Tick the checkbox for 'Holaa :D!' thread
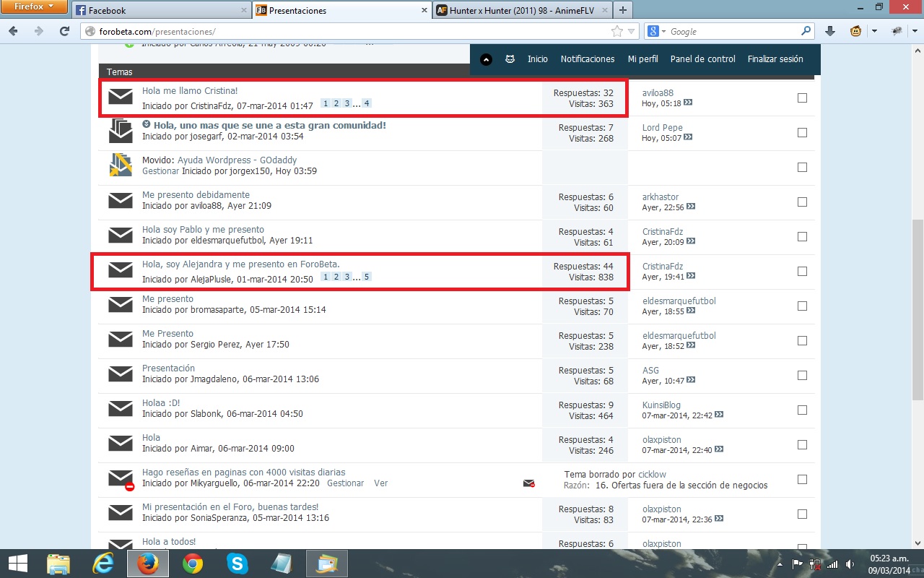The height and width of the screenshot is (578, 924). (802, 410)
